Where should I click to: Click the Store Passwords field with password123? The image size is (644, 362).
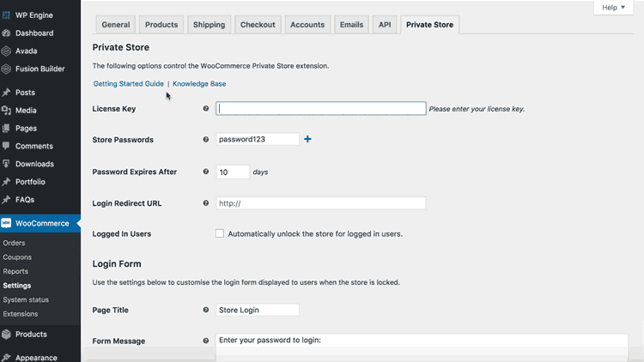click(258, 139)
